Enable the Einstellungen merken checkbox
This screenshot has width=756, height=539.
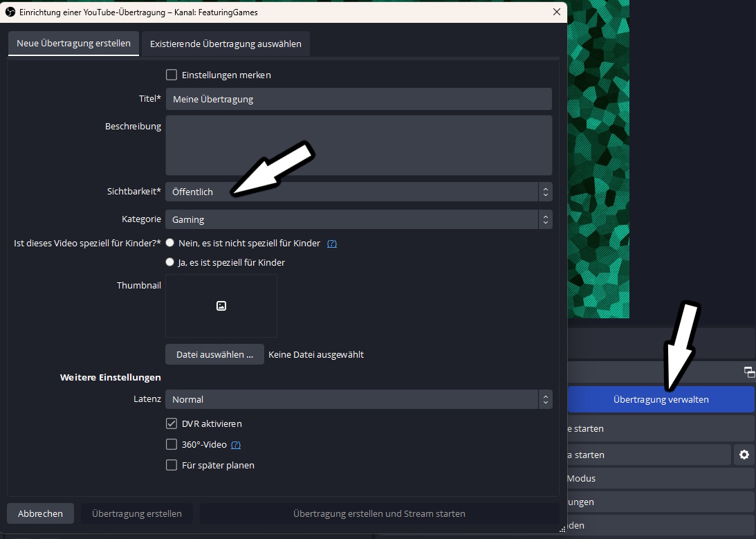pyautogui.click(x=172, y=75)
